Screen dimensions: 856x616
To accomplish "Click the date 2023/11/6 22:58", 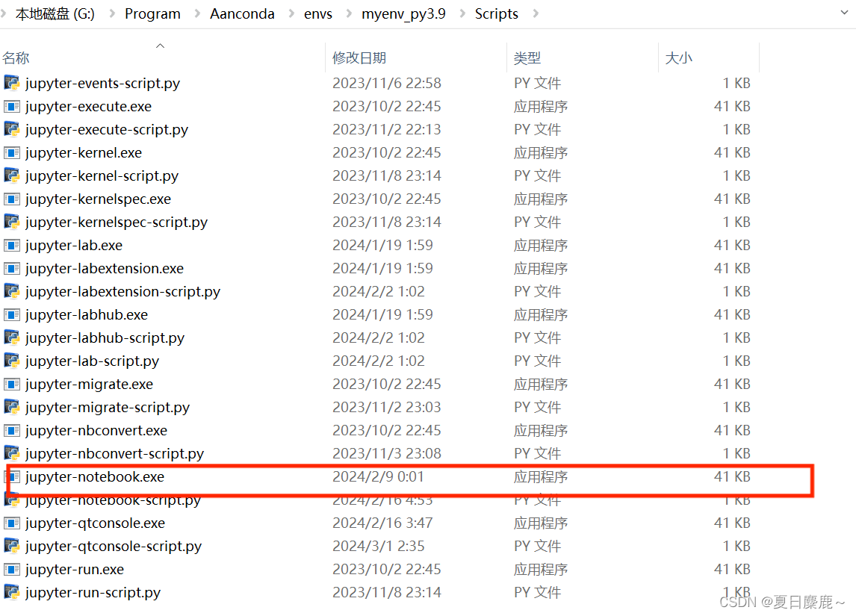I will click(x=387, y=83).
